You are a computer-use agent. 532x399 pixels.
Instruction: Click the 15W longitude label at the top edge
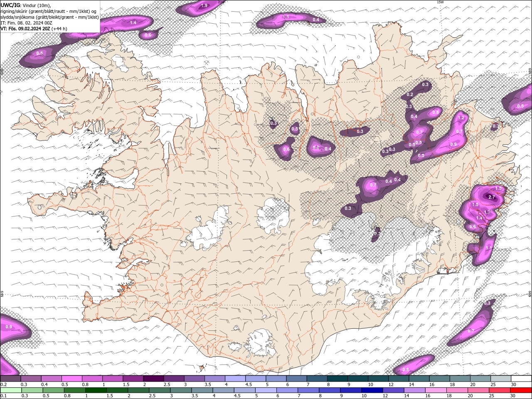point(440,2)
